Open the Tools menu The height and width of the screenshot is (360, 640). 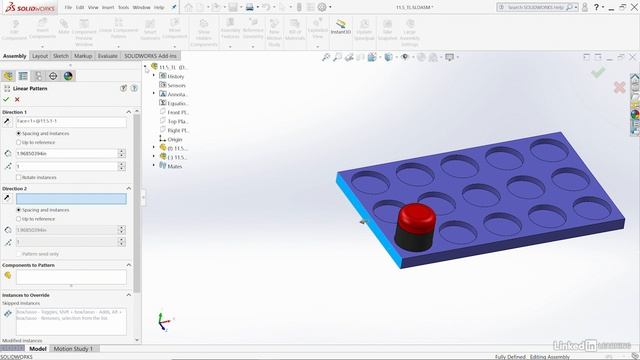click(x=123, y=7)
